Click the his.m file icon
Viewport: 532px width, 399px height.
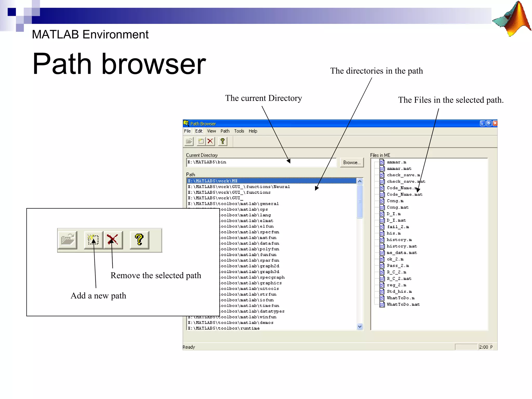(382, 233)
